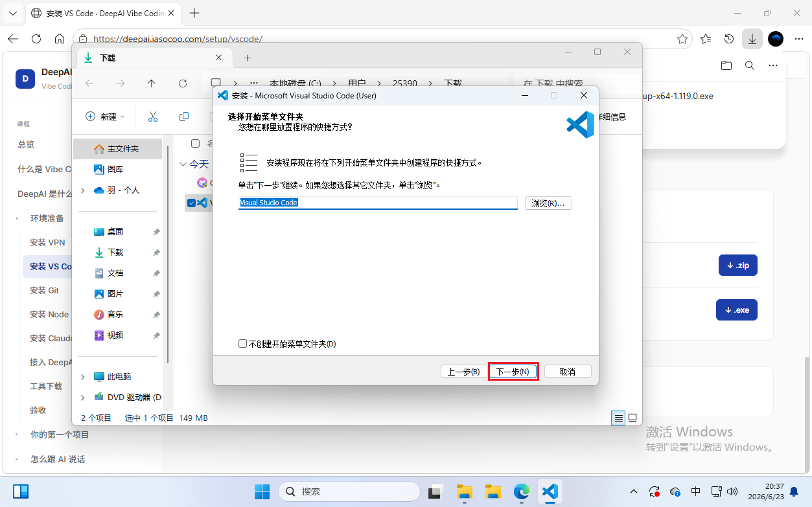
Task: Open Edge profile avatar
Action: pos(776,39)
